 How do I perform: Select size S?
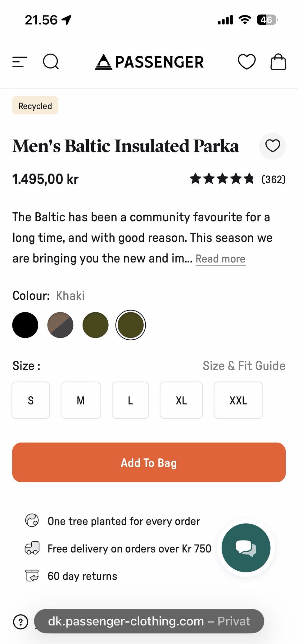click(x=31, y=400)
